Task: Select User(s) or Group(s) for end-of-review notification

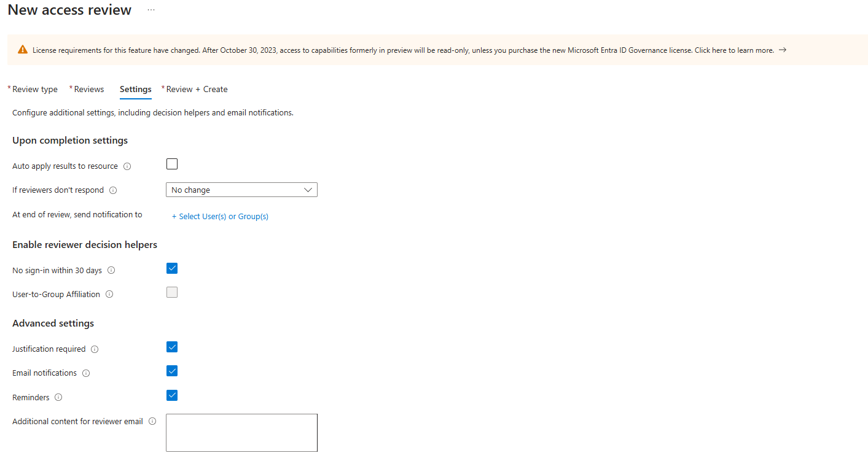Action: [219, 216]
